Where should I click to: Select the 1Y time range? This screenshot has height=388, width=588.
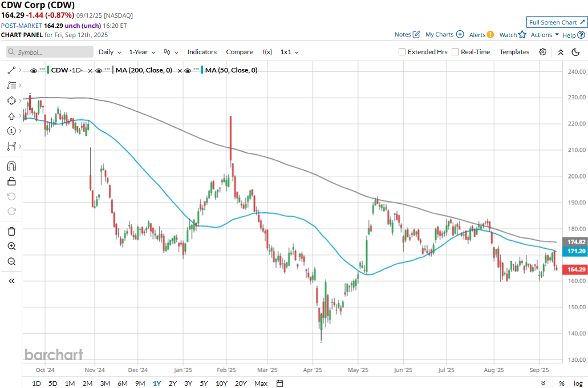point(157,383)
